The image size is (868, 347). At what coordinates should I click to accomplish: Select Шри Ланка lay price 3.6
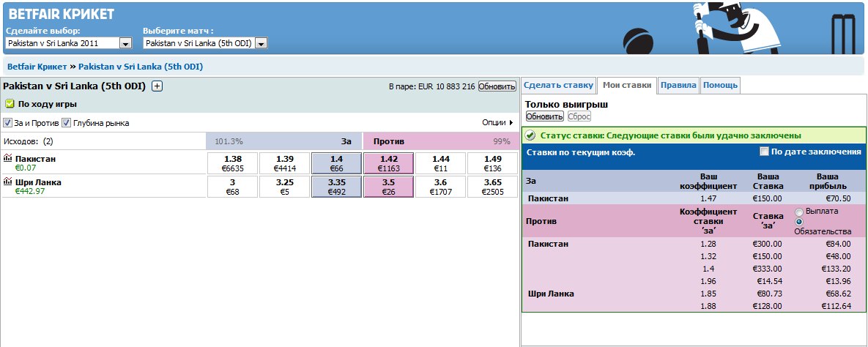pos(441,187)
